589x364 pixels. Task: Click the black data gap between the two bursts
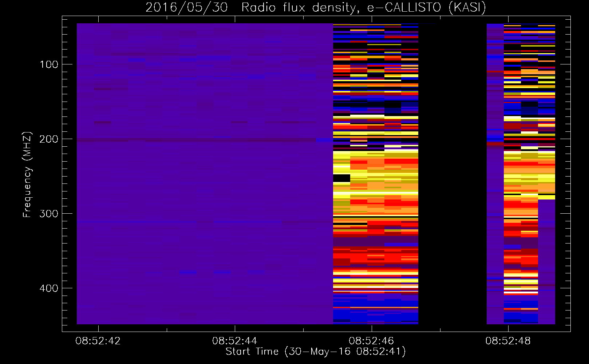pyautogui.click(x=452, y=174)
